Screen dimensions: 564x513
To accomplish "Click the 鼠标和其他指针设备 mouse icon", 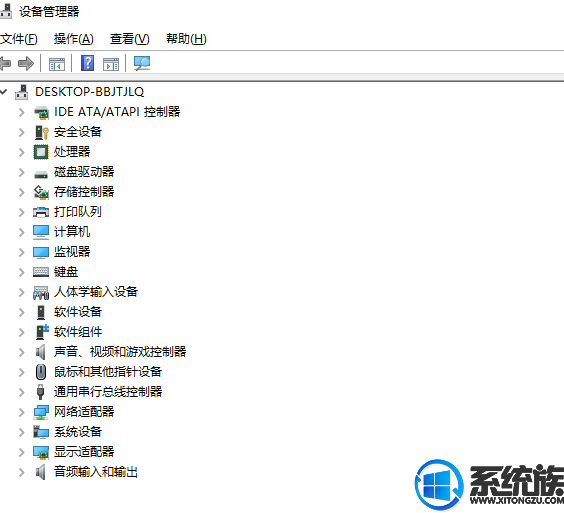I will 41,372.
